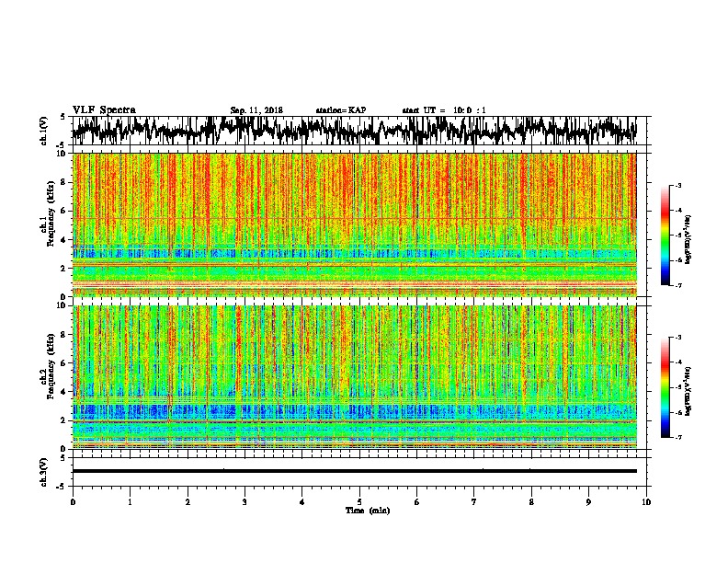The width and height of the screenshot is (728, 563).
Task: Click the time axis tick label "2"
Action: 188,502
